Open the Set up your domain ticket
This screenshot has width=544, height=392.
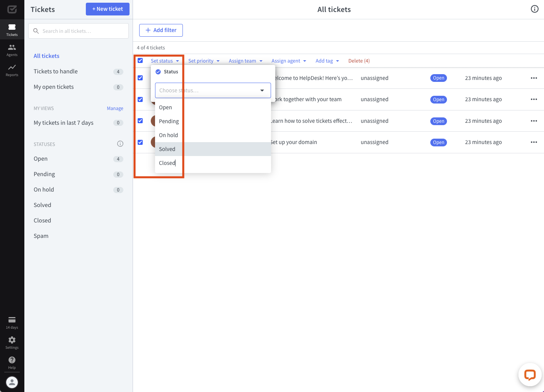point(294,142)
